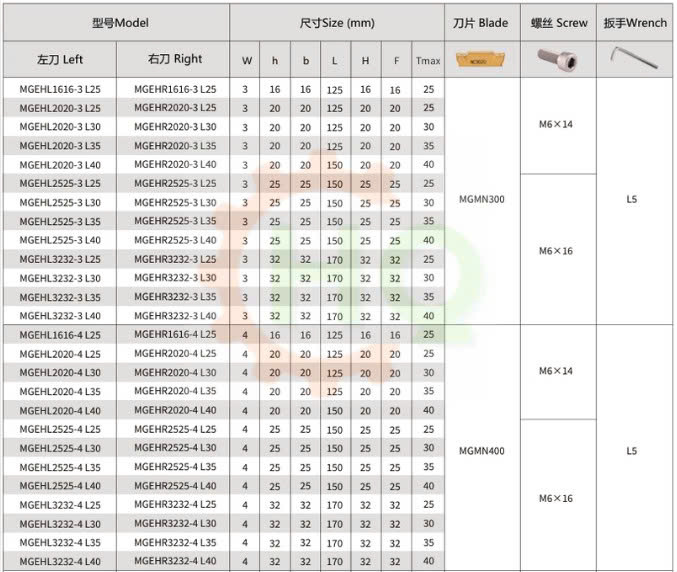677x572 pixels.
Task: Select the W column header
Action: 246,61
